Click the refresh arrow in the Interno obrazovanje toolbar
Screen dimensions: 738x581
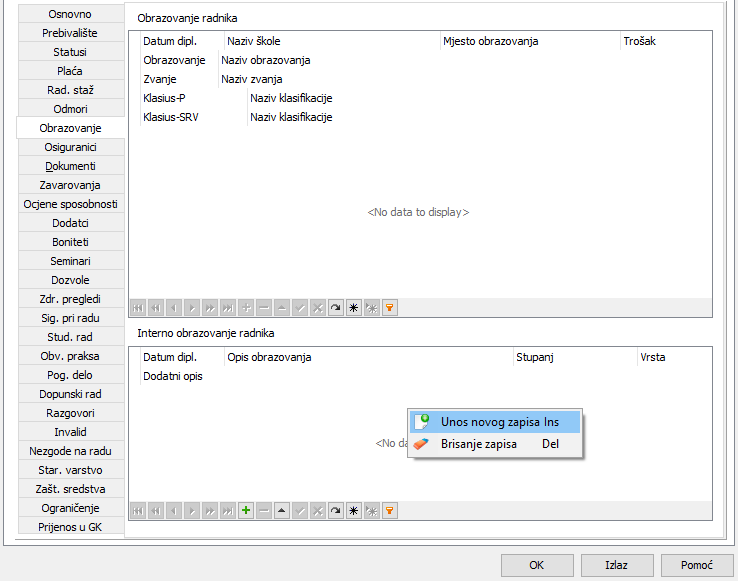pos(336,511)
